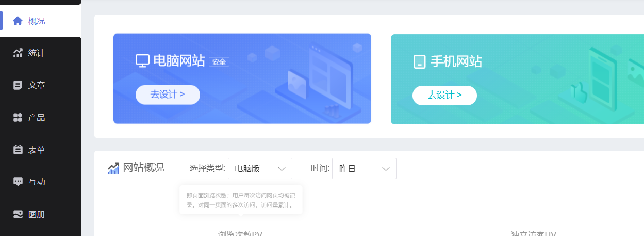The image size is (644, 236).
Task: Click the 网站概况 trend chart icon
Action: 113,168
